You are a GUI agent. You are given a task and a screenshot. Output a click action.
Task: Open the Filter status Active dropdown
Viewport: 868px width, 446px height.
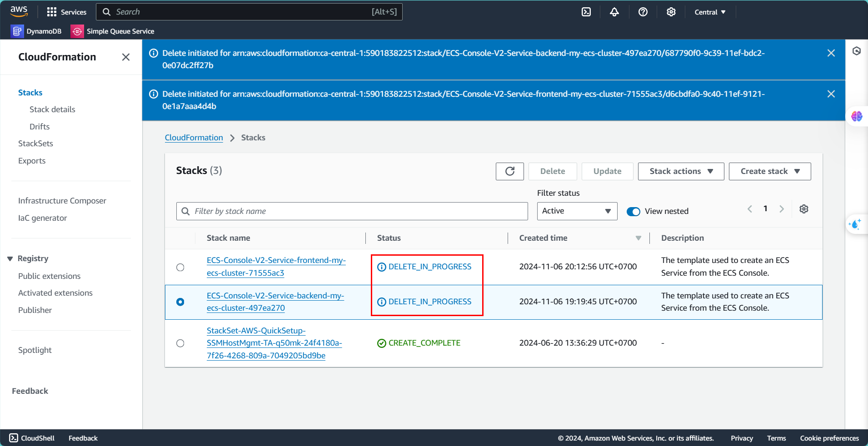577,211
